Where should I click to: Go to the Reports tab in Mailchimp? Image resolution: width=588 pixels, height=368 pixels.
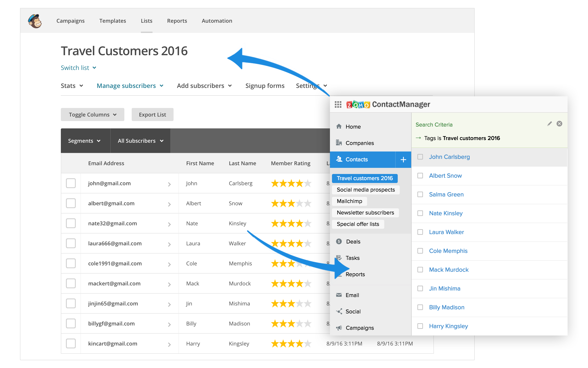point(177,21)
